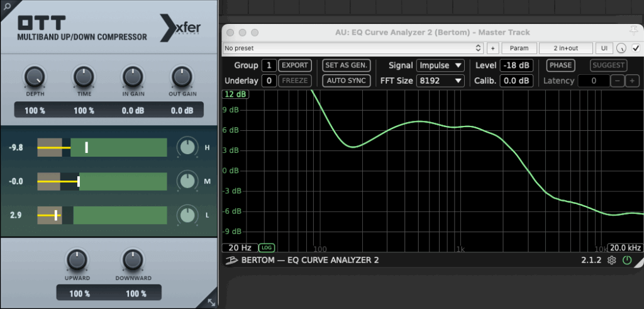Click the Depth knob in OTT
This screenshot has height=309, width=644.
35,77
